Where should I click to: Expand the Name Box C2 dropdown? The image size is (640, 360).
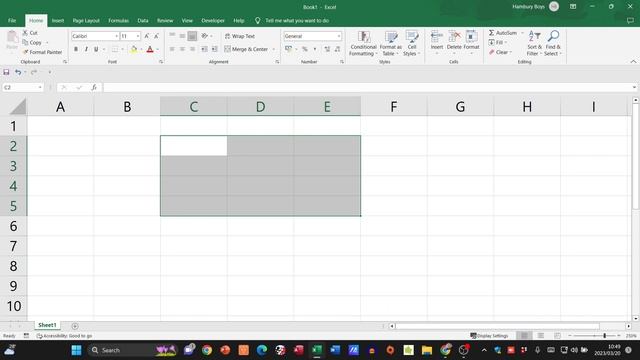point(40,87)
